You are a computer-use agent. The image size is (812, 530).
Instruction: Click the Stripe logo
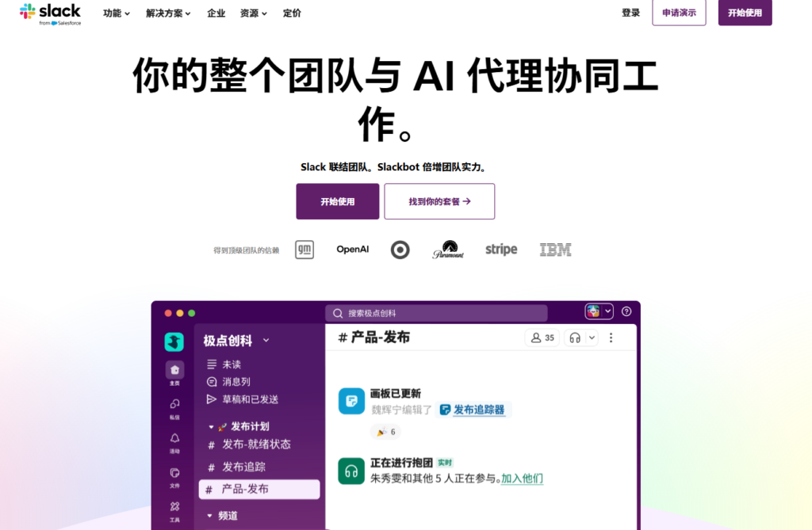[x=501, y=250]
